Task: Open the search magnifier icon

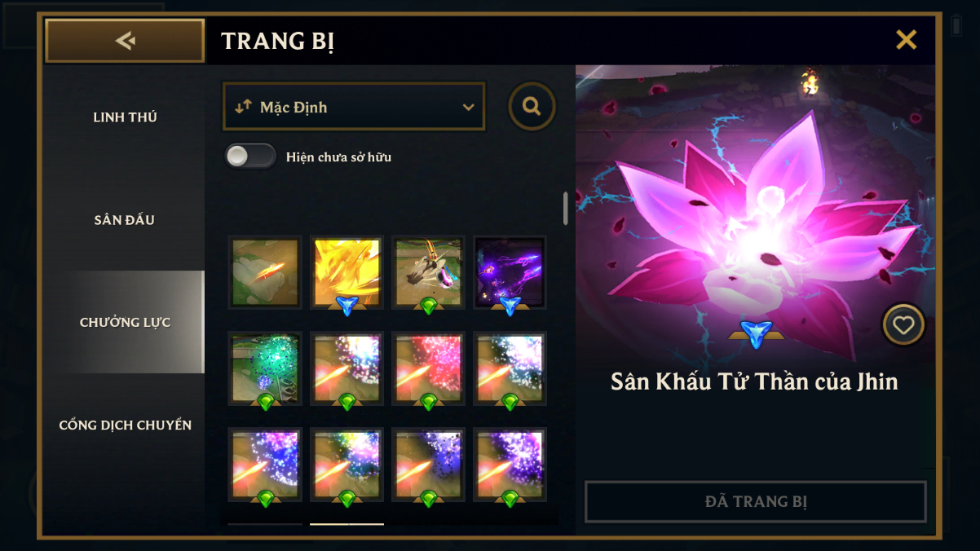Action: [532, 106]
